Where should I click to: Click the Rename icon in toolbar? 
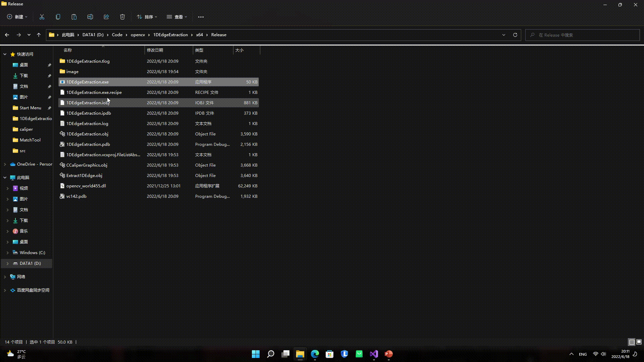coord(90,17)
